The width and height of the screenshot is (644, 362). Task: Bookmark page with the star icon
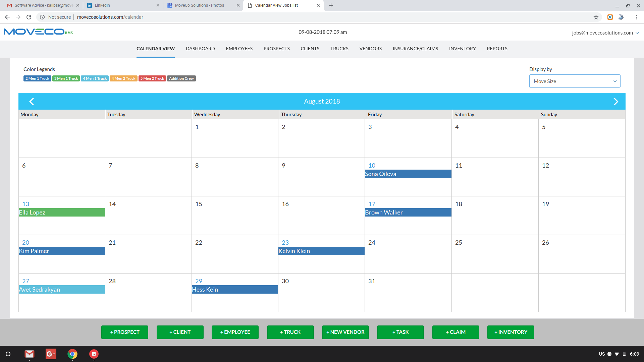click(x=596, y=17)
